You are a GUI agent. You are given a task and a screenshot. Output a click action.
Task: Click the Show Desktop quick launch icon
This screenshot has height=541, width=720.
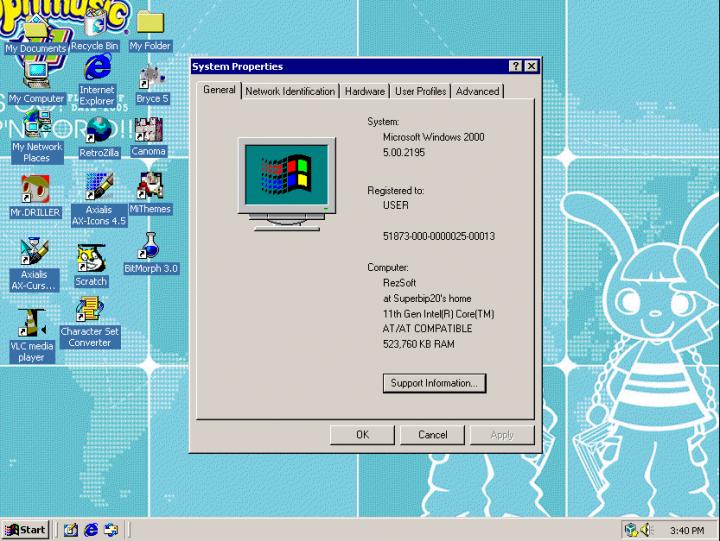[70, 530]
